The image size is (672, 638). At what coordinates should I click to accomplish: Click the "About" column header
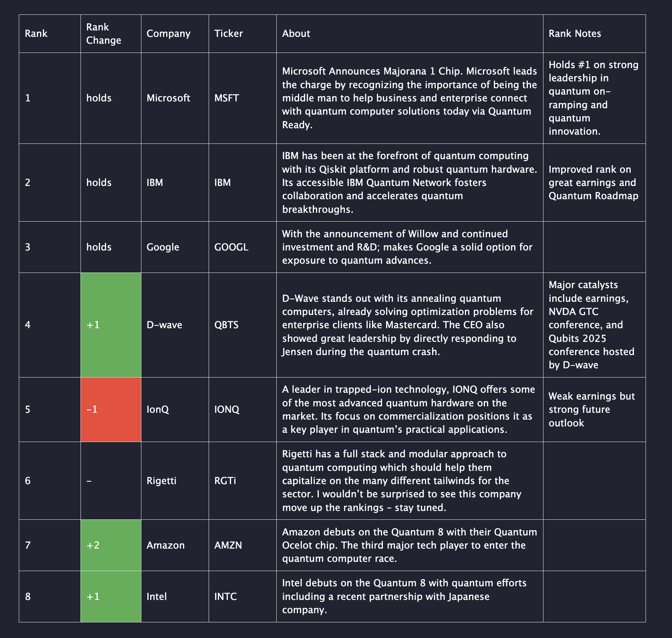pyautogui.click(x=296, y=34)
